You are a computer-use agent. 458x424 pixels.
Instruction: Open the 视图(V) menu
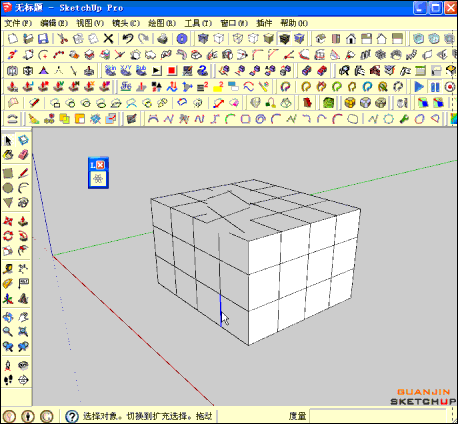click(x=90, y=23)
